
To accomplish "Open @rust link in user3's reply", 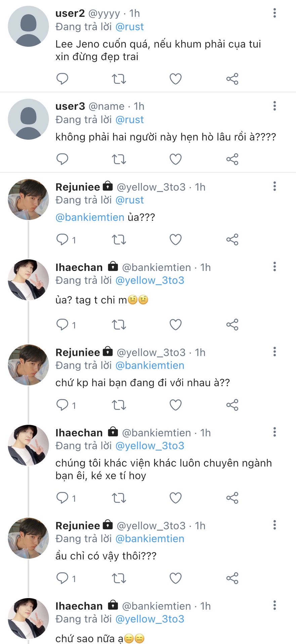I will [x=129, y=120].
